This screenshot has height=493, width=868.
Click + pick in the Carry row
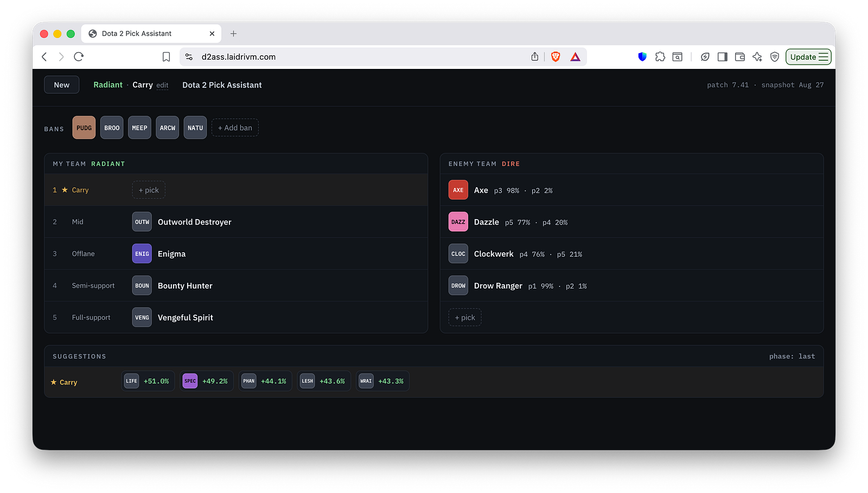pos(149,190)
